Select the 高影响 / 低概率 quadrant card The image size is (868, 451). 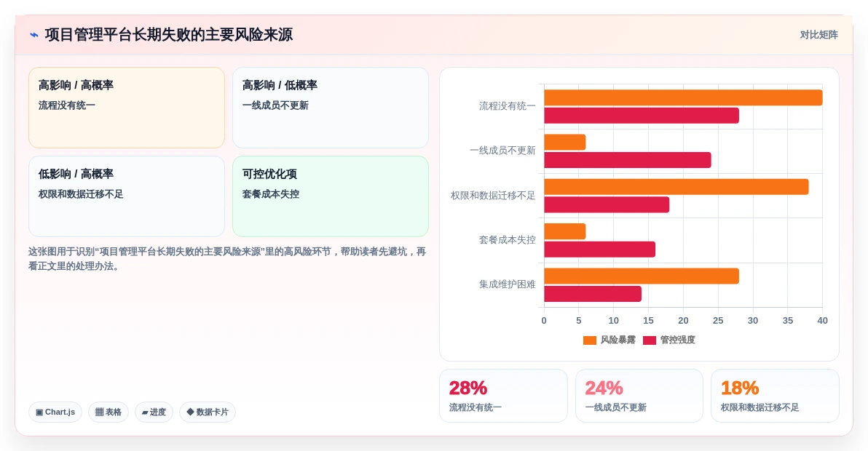331,108
